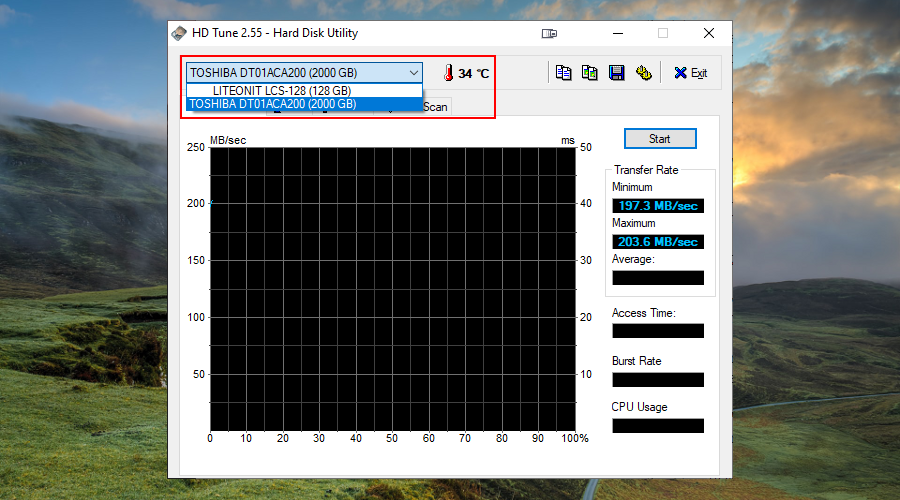Click the thermometer temperature icon

(448, 73)
